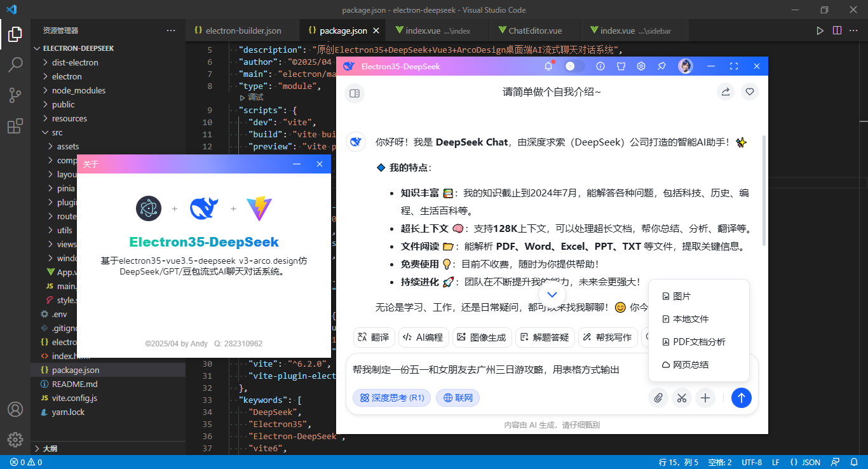Screen dimensions: 868x469
Task: Click the paperclip attachment icon
Action: [x=658, y=398]
